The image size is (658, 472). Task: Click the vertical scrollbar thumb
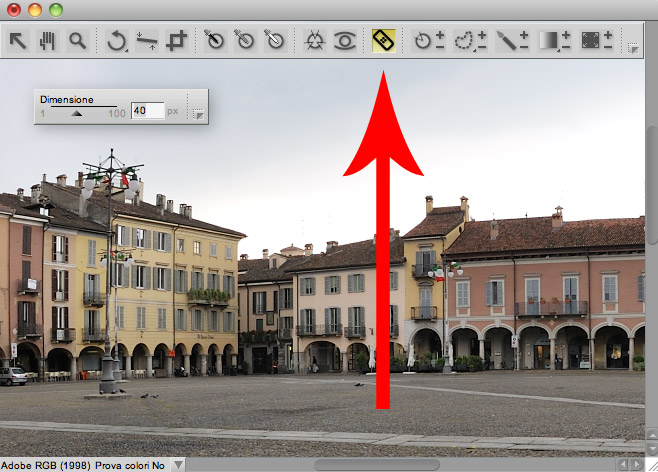(652, 185)
